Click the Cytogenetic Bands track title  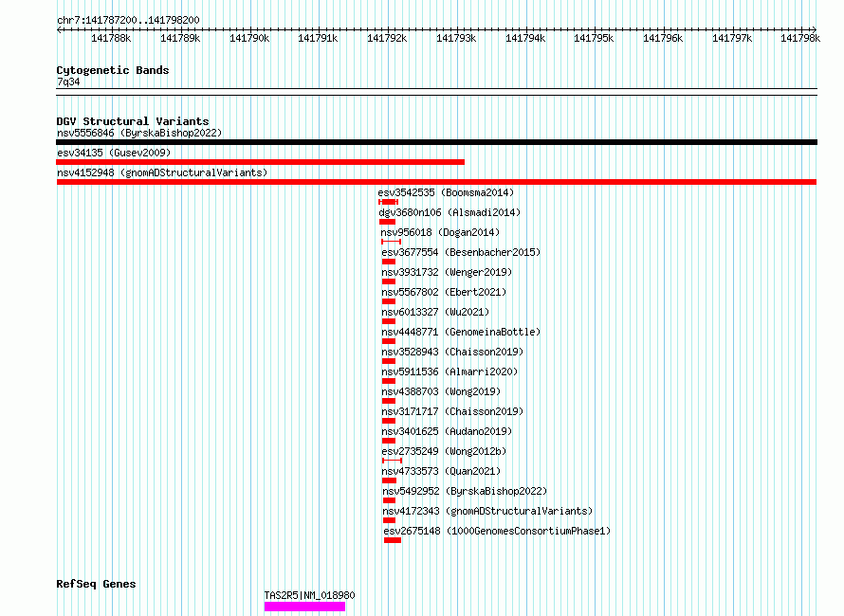(x=113, y=70)
